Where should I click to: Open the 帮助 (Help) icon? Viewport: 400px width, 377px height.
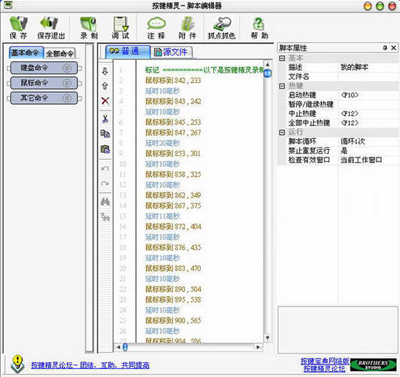coord(259,27)
